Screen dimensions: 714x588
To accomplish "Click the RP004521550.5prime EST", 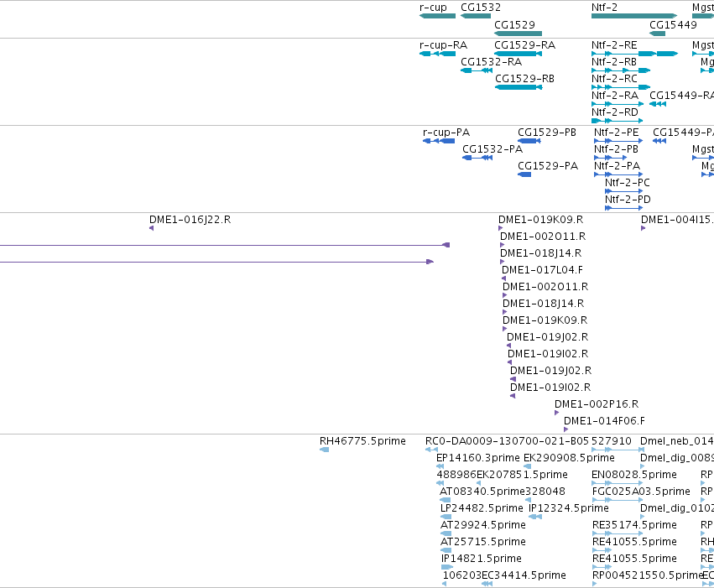I will 595,585.
